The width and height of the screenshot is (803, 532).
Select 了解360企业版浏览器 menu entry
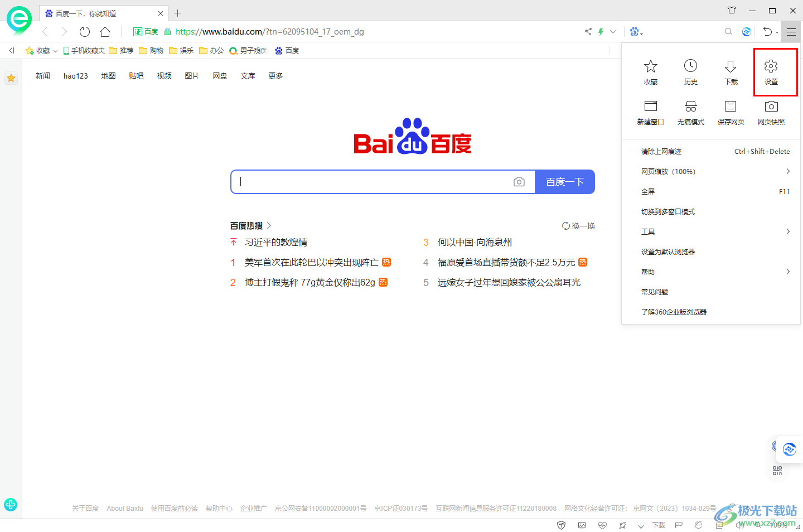pyautogui.click(x=711, y=312)
